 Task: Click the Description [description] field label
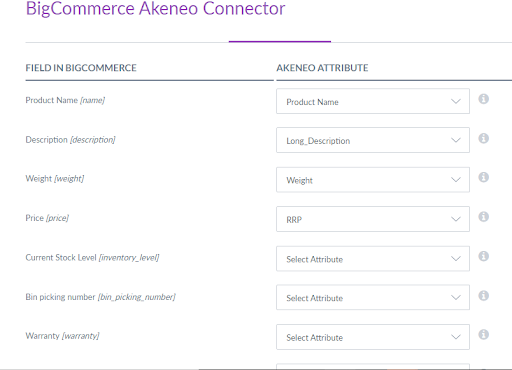click(x=70, y=140)
